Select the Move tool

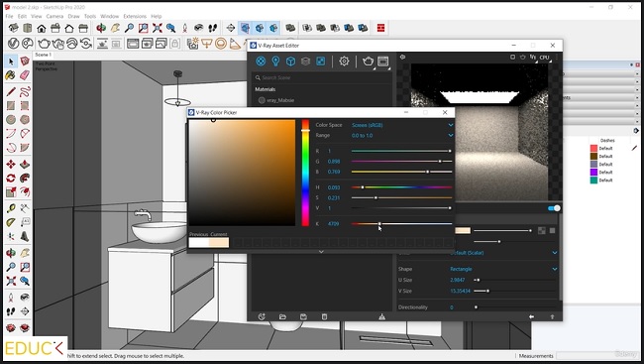point(11,164)
